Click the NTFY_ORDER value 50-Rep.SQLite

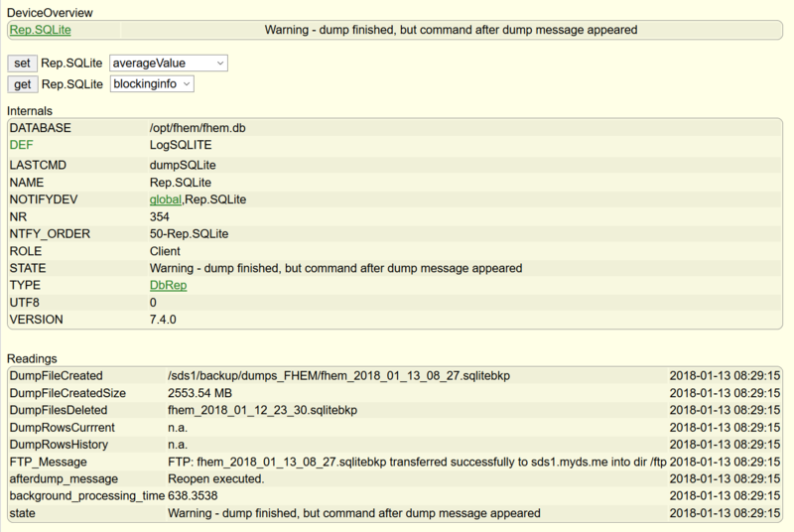click(x=189, y=234)
